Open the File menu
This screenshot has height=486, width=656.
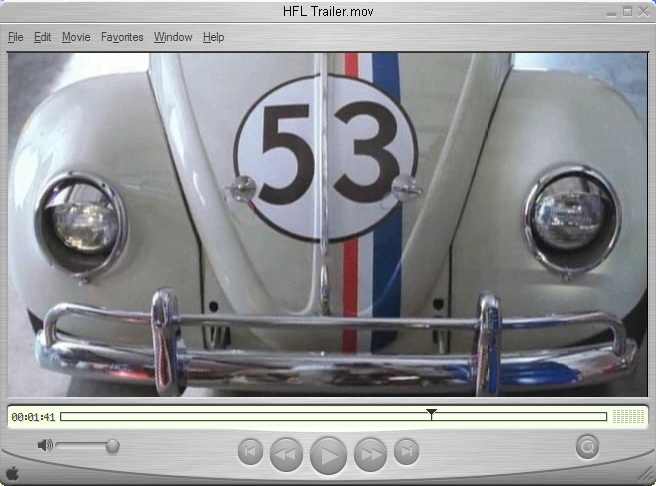click(x=15, y=37)
